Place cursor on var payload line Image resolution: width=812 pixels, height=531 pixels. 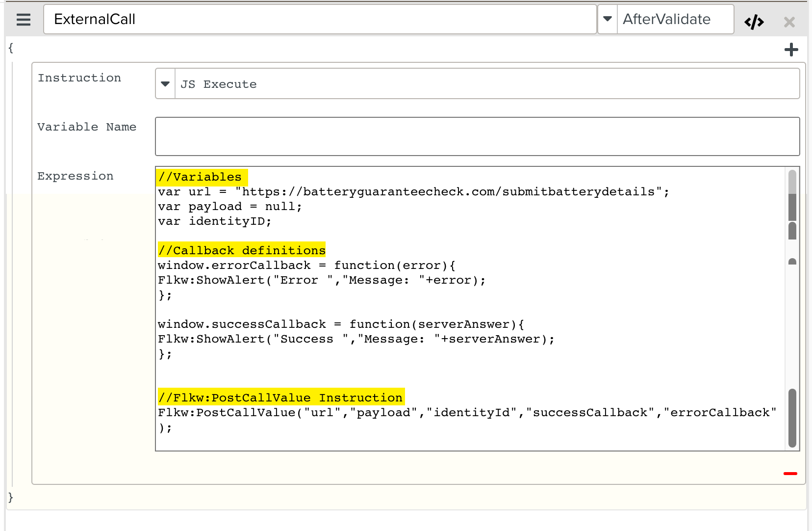click(229, 207)
